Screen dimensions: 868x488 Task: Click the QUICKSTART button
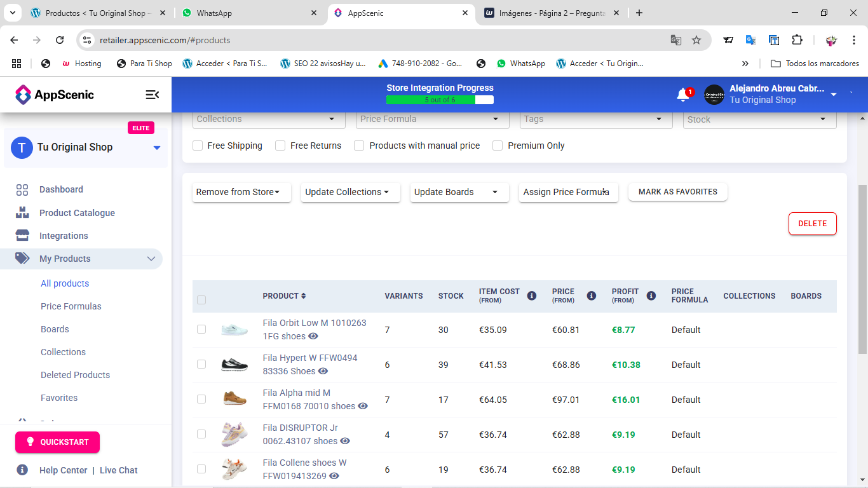pos(57,442)
